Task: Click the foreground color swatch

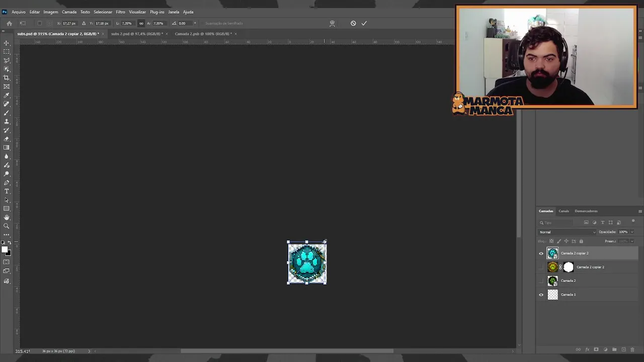Action: coord(5,250)
